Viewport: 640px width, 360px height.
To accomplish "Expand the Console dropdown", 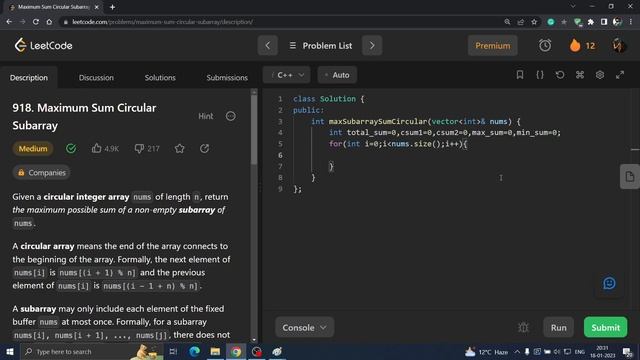I will (x=304, y=327).
